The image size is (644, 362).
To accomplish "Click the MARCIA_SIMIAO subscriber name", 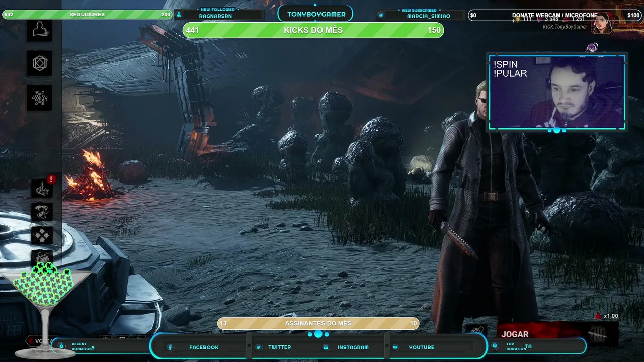I will pyautogui.click(x=428, y=16).
